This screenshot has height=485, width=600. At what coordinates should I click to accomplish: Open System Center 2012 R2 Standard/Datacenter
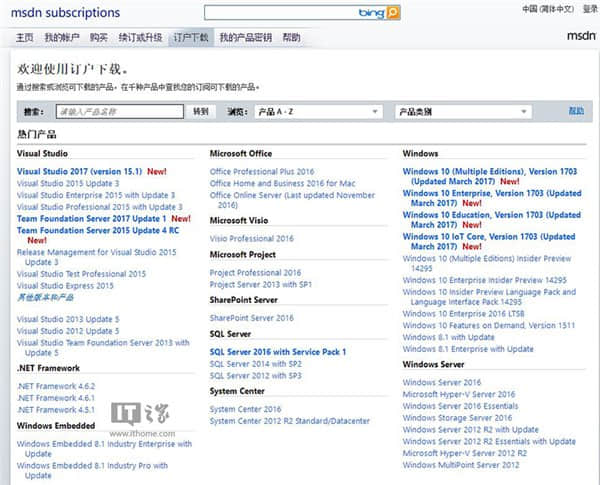click(x=290, y=421)
